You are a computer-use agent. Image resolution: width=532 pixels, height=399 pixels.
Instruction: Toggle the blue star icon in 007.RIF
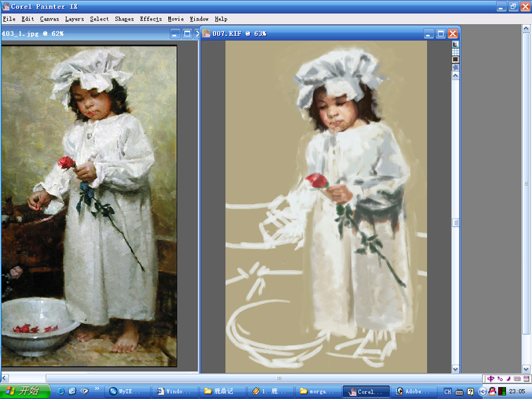[456, 68]
